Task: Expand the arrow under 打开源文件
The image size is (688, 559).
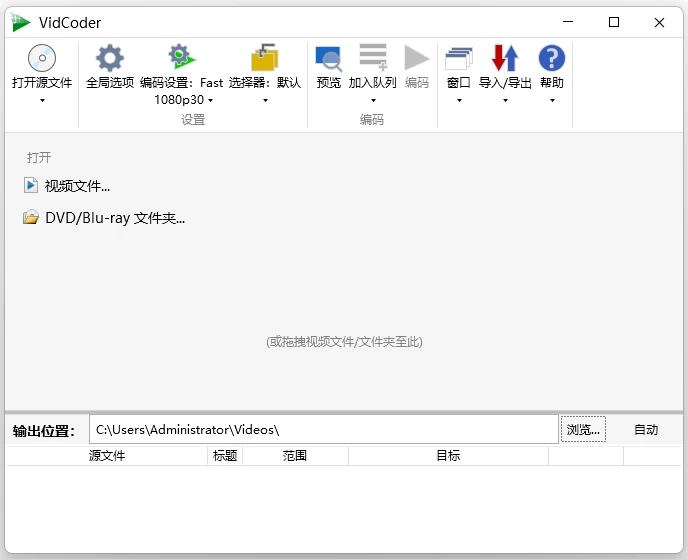Action: click(x=42, y=100)
